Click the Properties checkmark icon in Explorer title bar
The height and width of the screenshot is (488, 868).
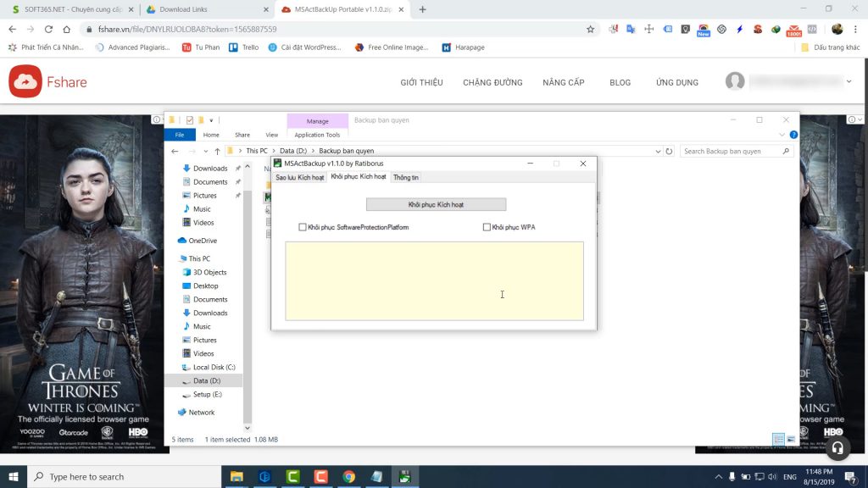[x=190, y=120]
